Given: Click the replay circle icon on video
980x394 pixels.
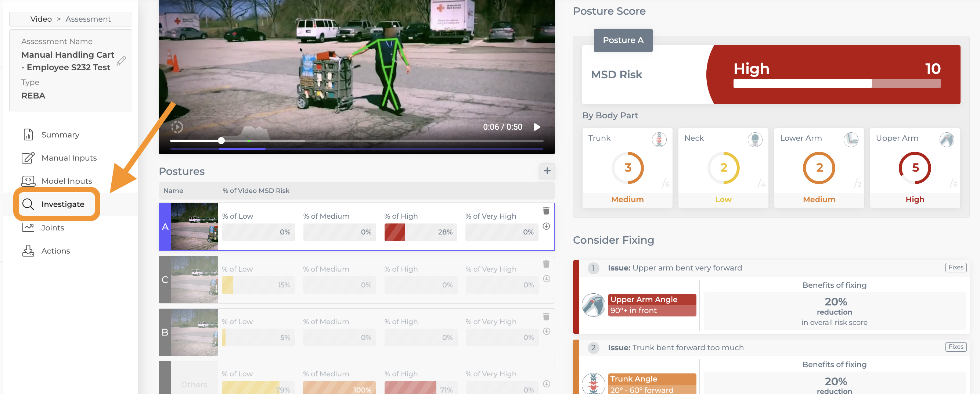Looking at the screenshot, I should coord(177,127).
